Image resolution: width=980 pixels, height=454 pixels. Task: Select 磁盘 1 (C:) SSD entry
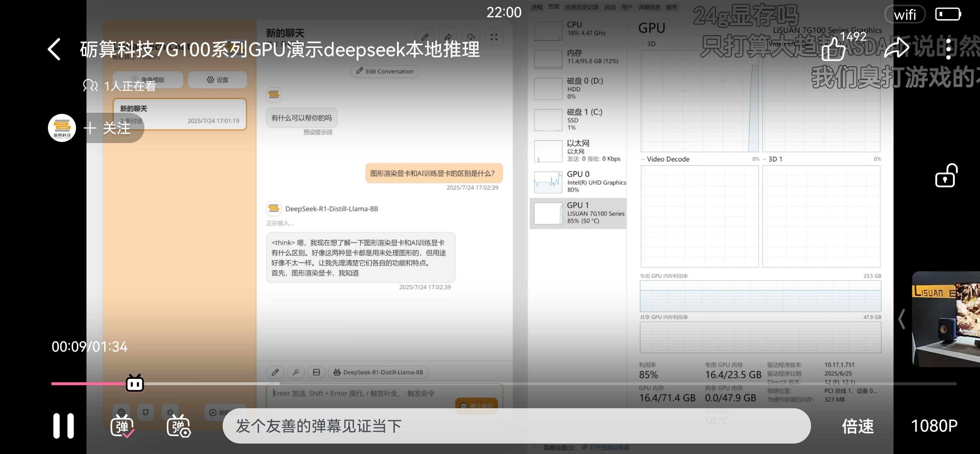pyautogui.click(x=578, y=120)
